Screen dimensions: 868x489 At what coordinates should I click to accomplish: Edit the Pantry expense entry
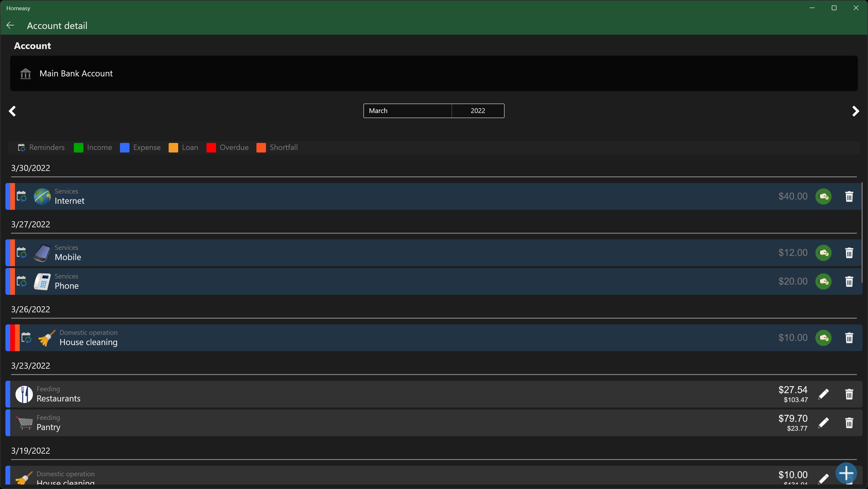pyautogui.click(x=823, y=422)
